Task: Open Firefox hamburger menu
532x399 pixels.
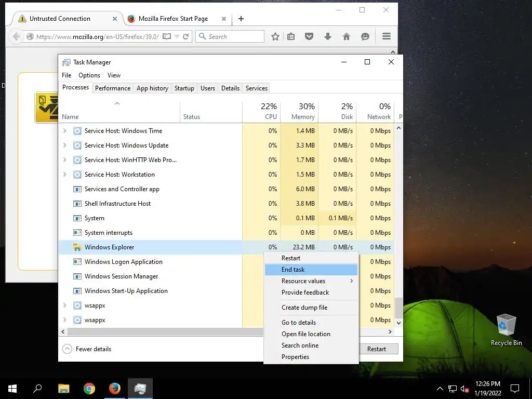Action: pos(387,36)
